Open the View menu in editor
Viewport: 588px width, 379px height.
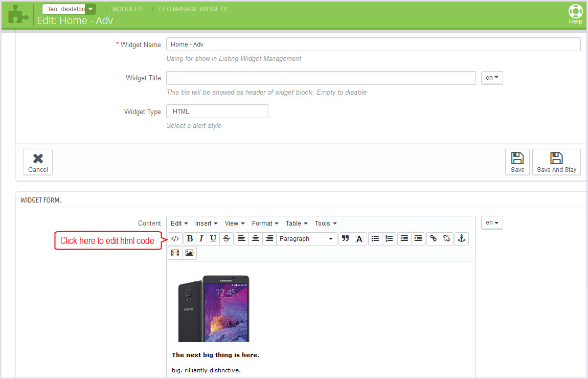click(235, 224)
